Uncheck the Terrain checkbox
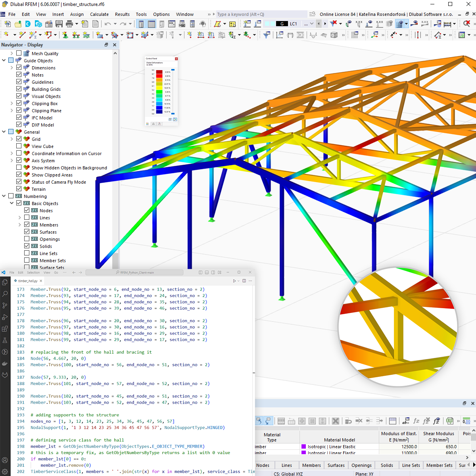This screenshot has width=476, height=476. coord(19,189)
